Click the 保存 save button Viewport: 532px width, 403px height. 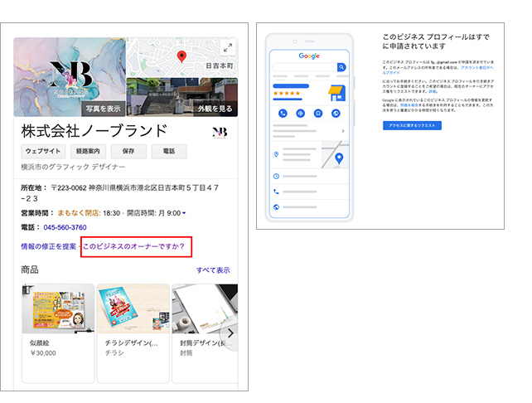(x=128, y=152)
